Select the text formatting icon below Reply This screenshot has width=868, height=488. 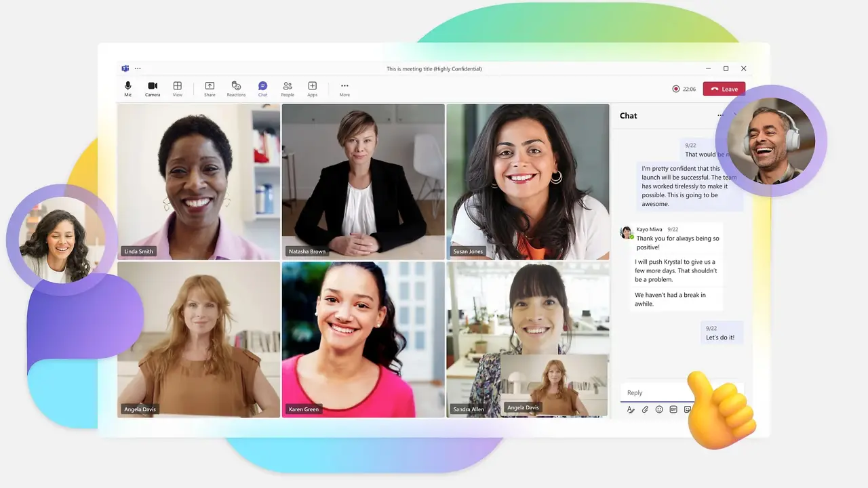point(631,409)
